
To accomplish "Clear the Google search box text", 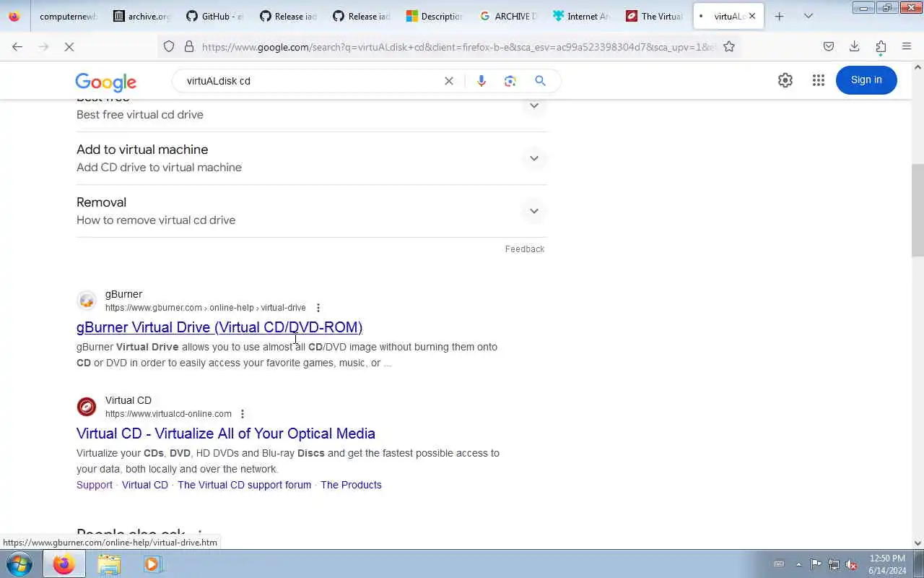I will pos(449,81).
